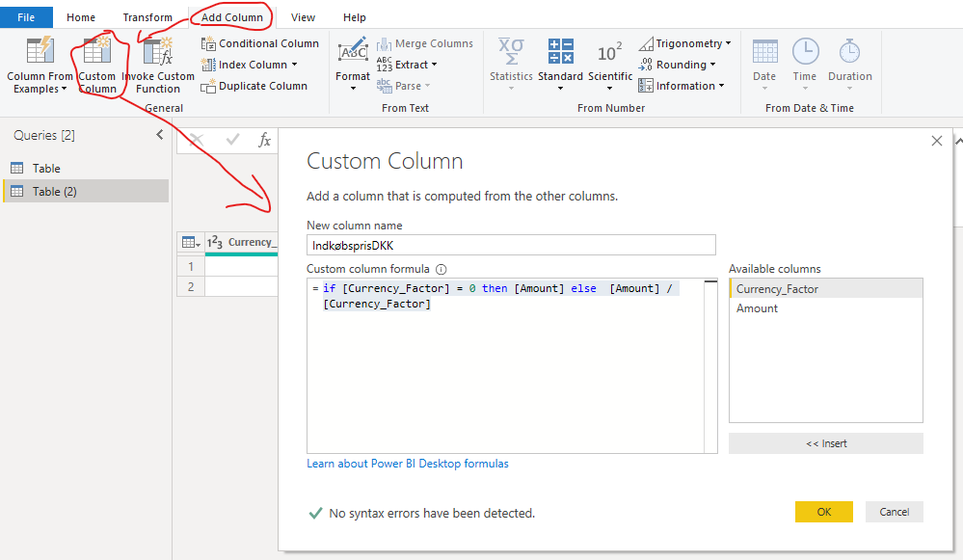The height and width of the screenshot is (560, 963).
Task: Open the Format text menu
Action: click(353, 66)
